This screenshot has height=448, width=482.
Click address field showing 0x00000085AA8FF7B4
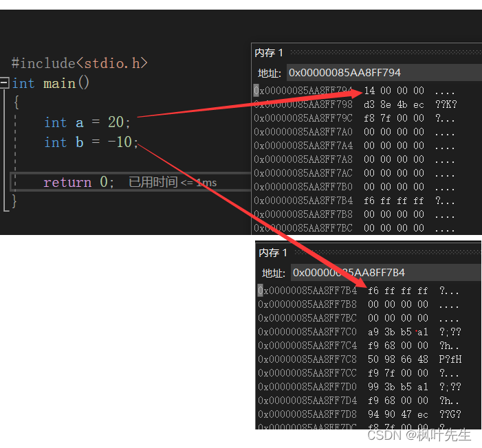click(x=349, y=272)
